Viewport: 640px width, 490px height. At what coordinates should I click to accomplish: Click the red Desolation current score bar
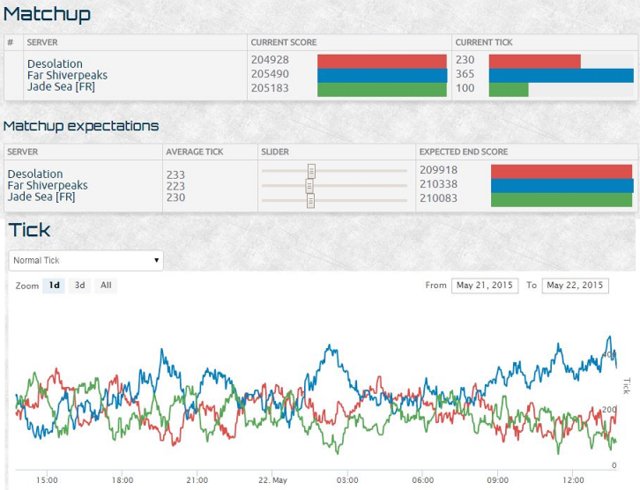click(x=381, y=61)
